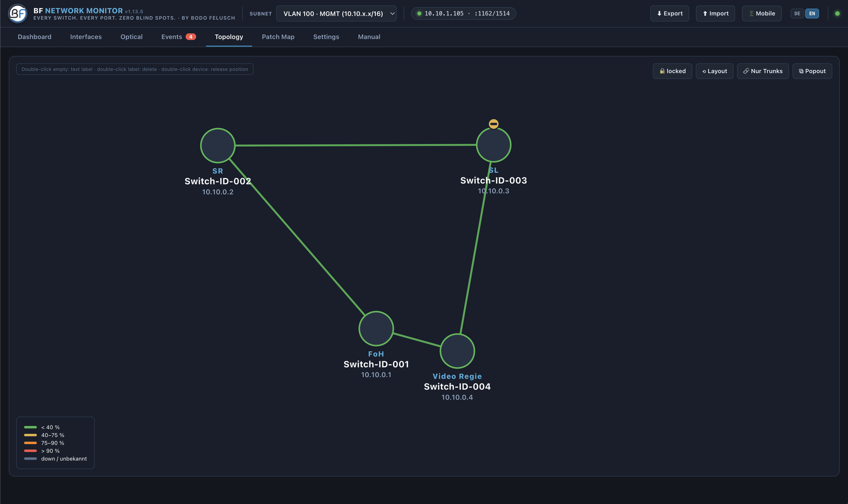Click the BF logo icon

(x=18, y=13)
